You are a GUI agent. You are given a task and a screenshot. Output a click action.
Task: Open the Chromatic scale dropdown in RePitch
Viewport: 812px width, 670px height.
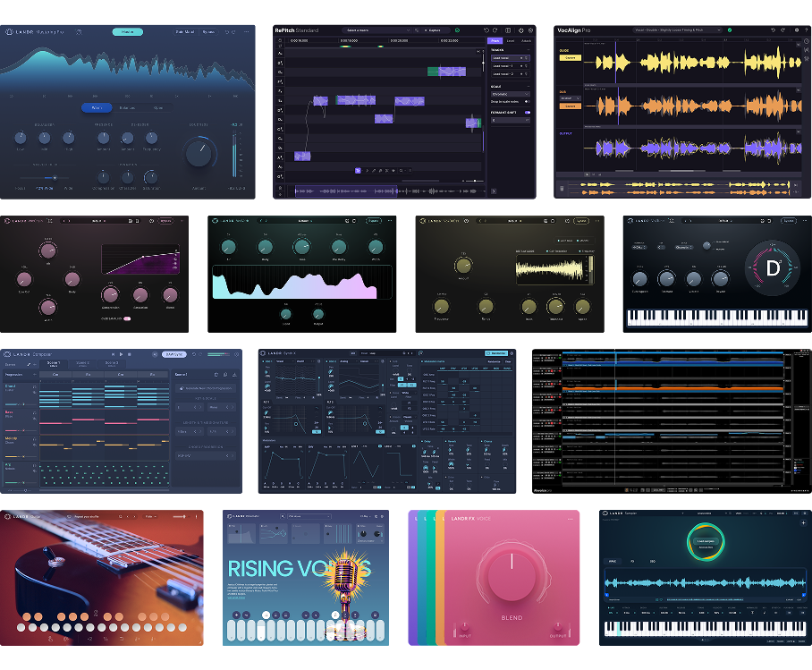[510, 94]
